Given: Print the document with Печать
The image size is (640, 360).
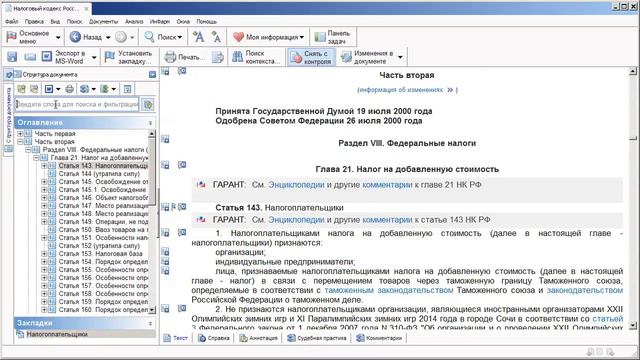Looking at the screenshot, I should point(184,57).
